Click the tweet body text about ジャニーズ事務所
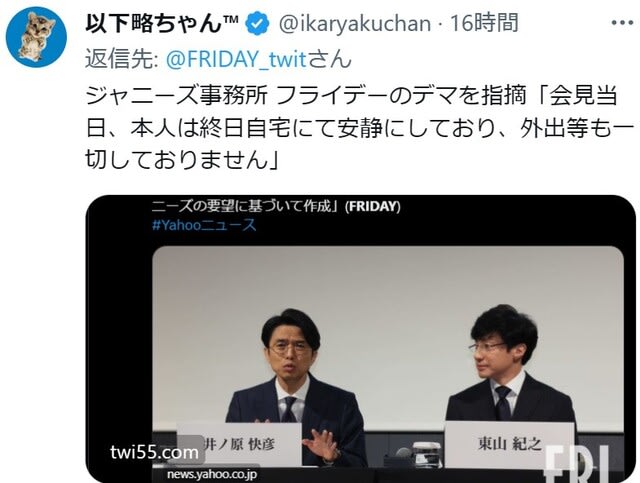This screenshot has width=640, height=483. pos(360,128)
